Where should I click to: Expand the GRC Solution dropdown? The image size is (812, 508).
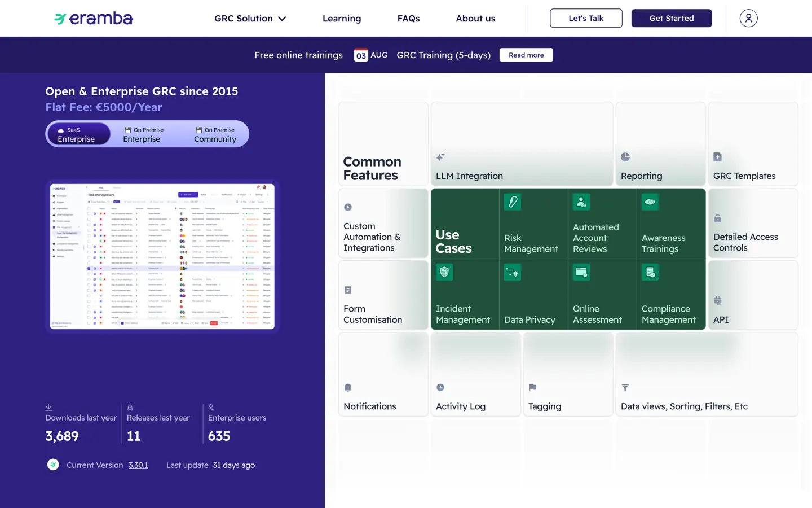click(x=250, y=19)
